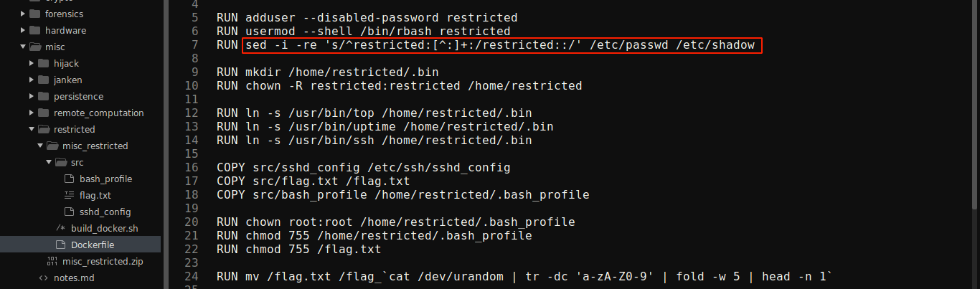Click the sshd_config file icon
Viewport: 980px width, 289px height.
[x=69, y=212]
